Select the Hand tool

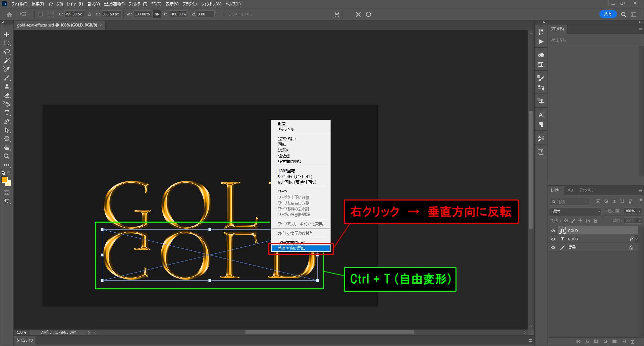click(x=7, y=148)
